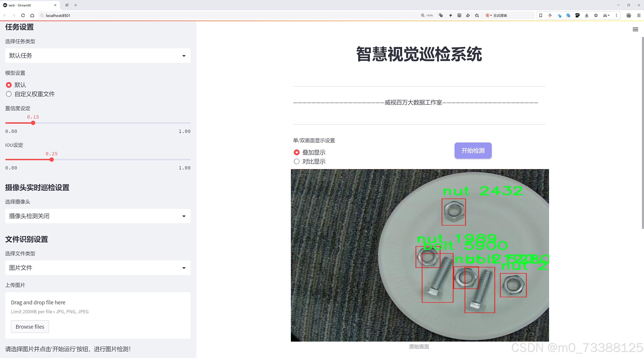The image size is (644, 358).
Task: Choose the 叠加显示 radio button
Action: pyautogui.click(x=297, y=152)
